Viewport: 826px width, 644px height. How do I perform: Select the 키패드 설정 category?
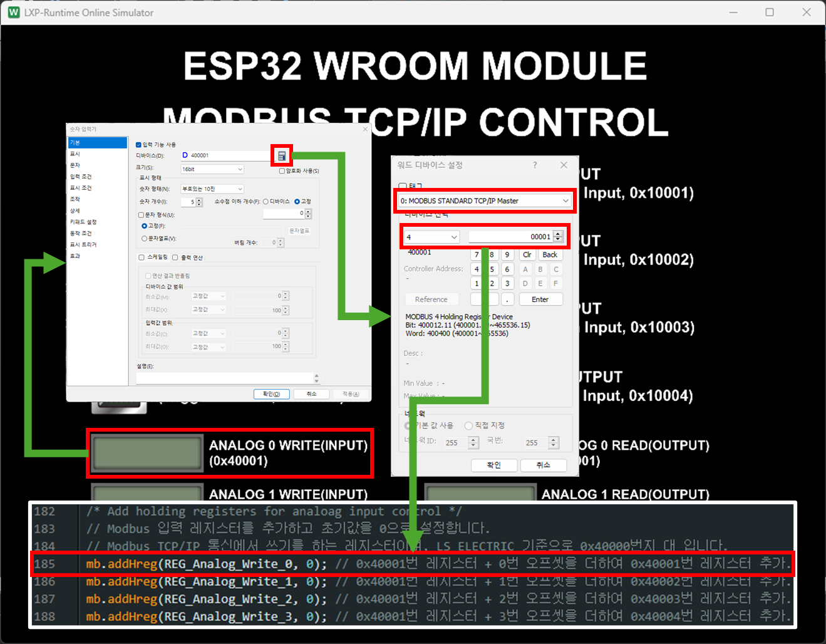pos(83,222)
